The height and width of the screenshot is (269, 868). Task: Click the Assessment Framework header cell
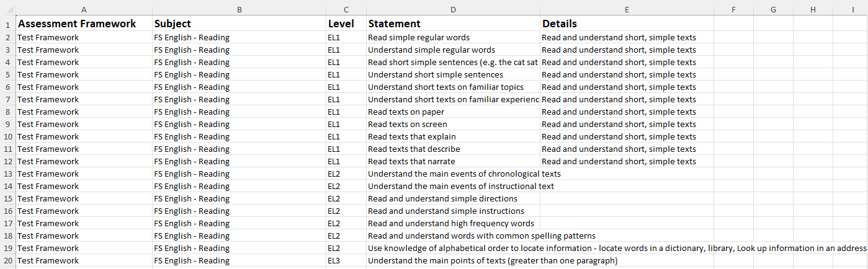[x=84, y=24]
